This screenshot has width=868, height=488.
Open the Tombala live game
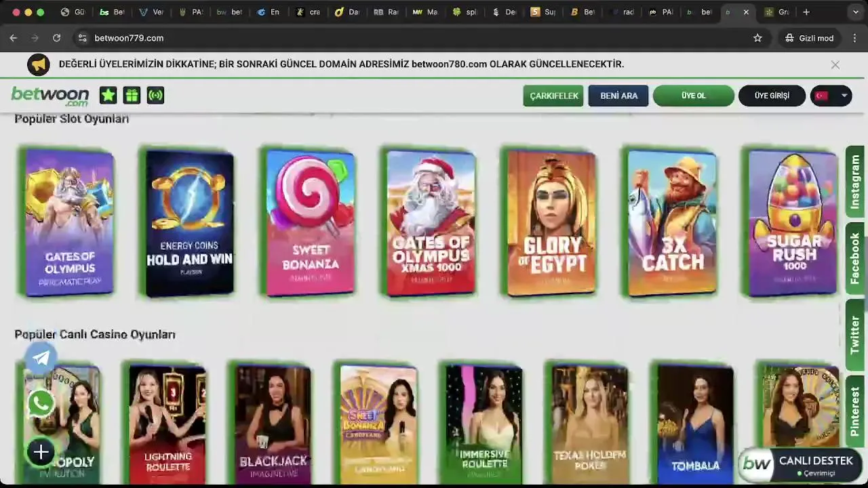(x=695, y=424)
